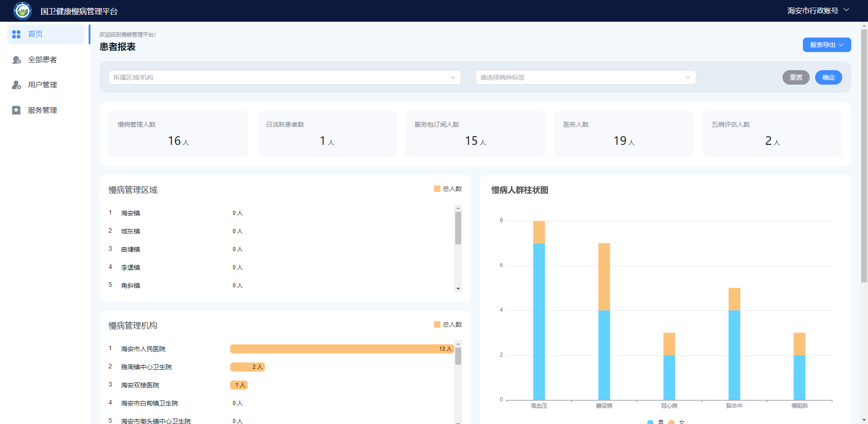868x424 pixels.
Task: Click the 海安市墩头镇中心卫生院 row
Action: coord(280,421)
